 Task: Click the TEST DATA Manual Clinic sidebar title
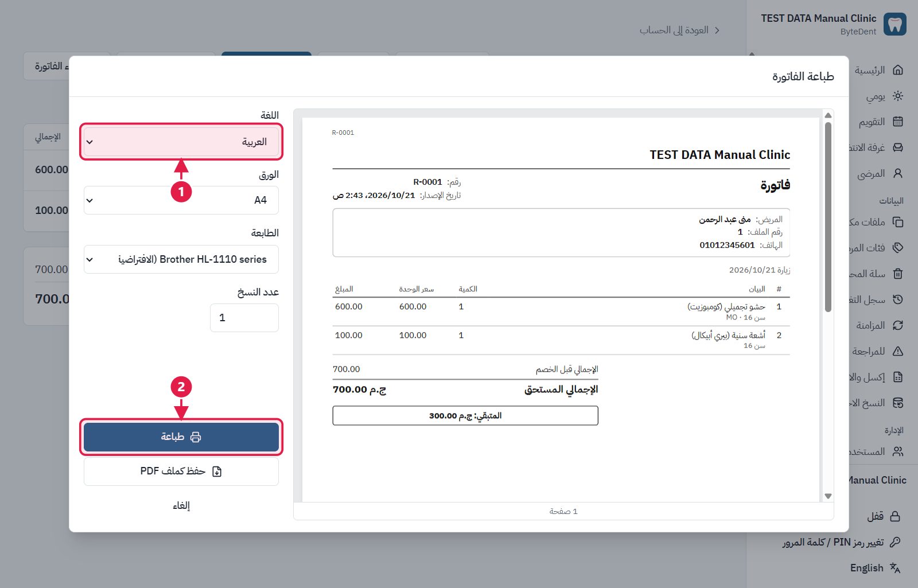819,18
